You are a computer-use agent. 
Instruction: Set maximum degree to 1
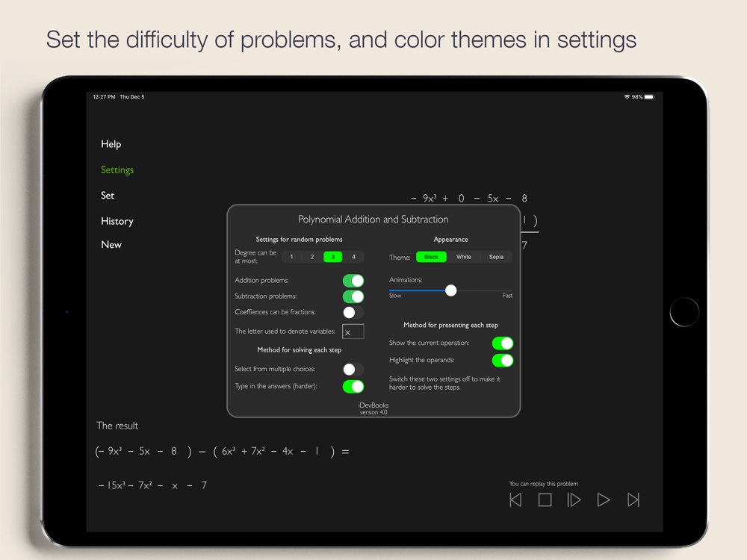[x=291, y=257]
